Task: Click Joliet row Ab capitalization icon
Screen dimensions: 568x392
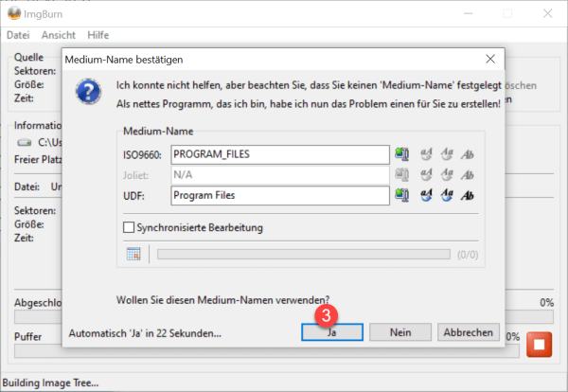Action: click(468, 175)
